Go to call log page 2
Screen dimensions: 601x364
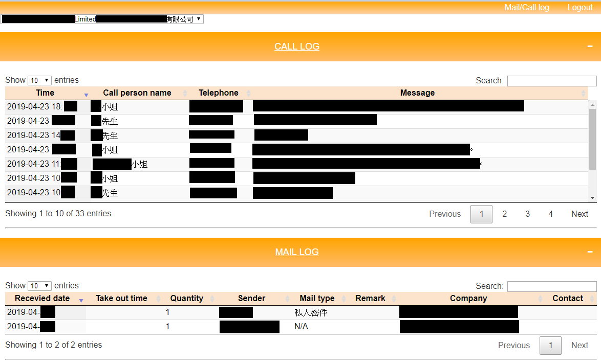point(504,214)
